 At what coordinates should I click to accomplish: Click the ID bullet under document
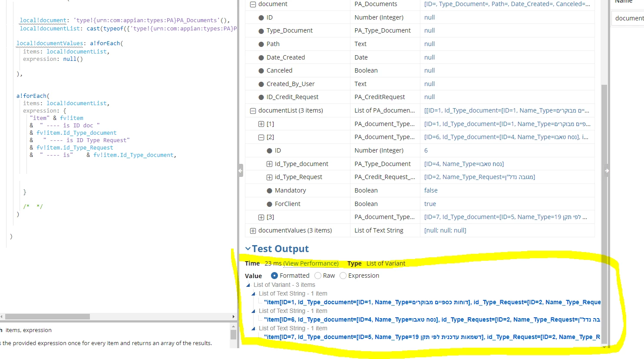[x=261, y=18]
